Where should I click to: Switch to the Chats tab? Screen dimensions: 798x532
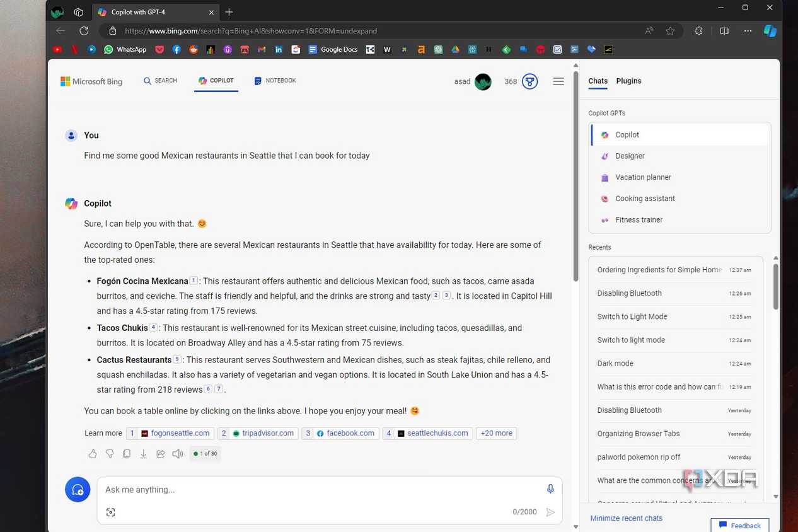point(598,81)
